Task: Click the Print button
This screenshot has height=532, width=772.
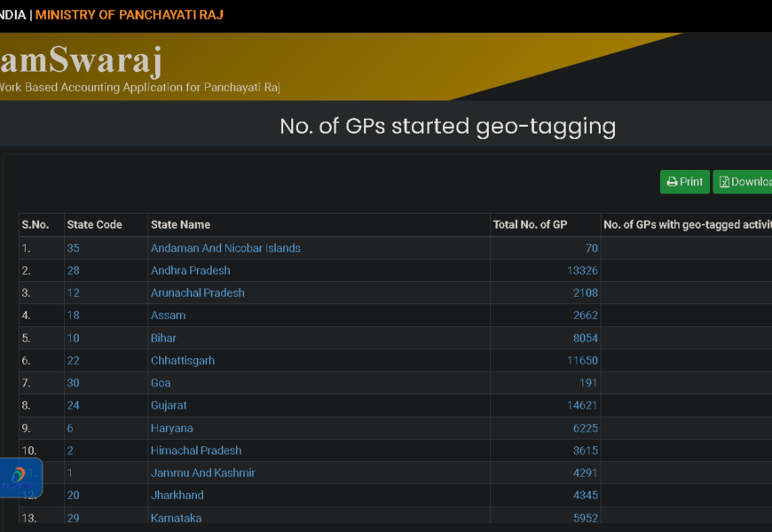Action: pyautogui.click(x=684, y=182)
